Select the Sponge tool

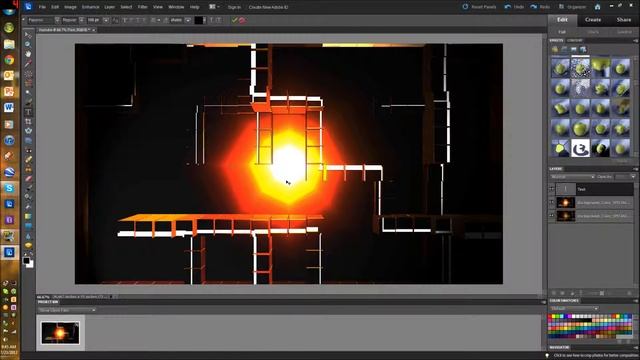(x=28, y=245)
